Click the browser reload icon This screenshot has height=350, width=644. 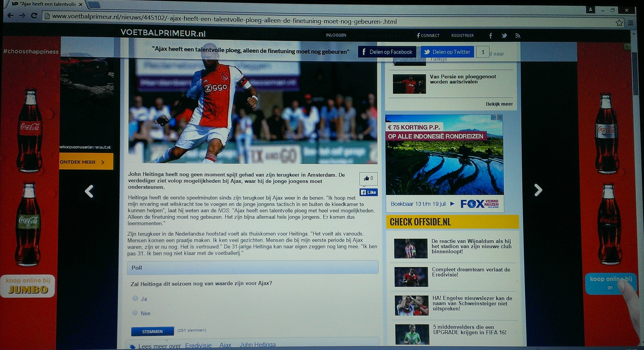(34, 16)
